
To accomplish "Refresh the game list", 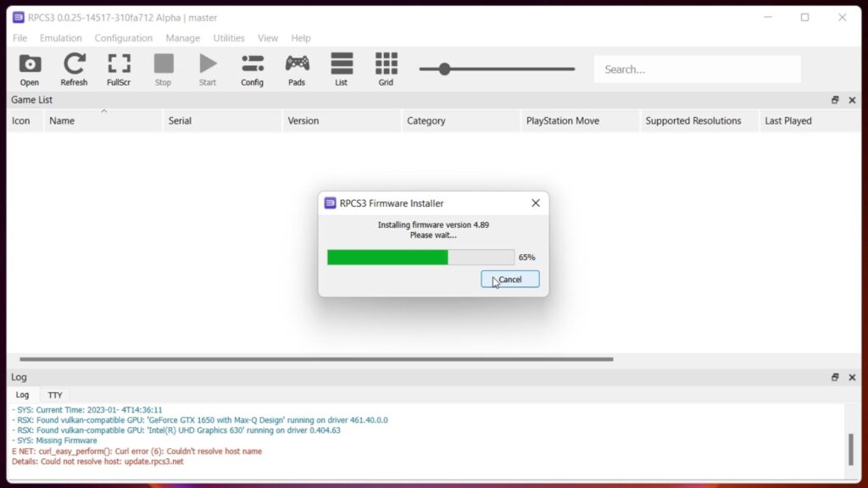I will click(x=74, y=69).
